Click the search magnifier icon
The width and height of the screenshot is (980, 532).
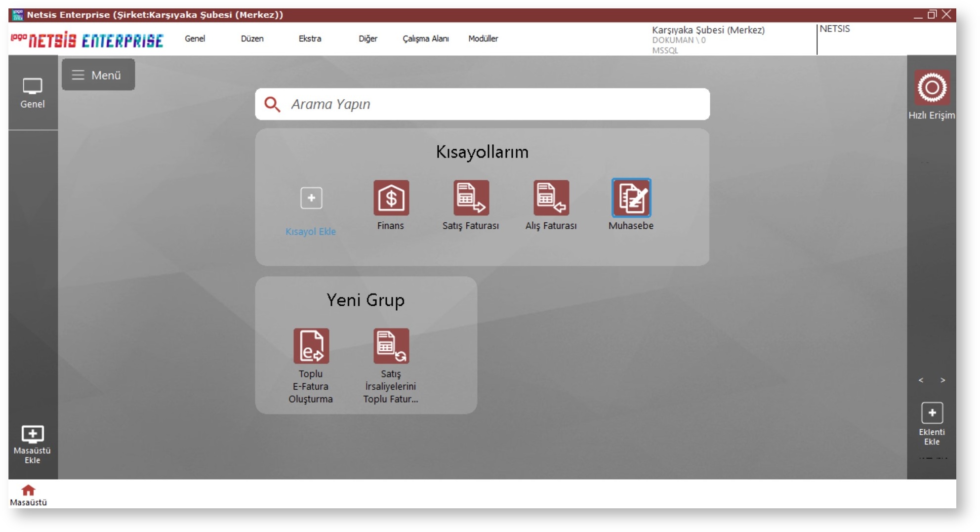tap(272, 104)
